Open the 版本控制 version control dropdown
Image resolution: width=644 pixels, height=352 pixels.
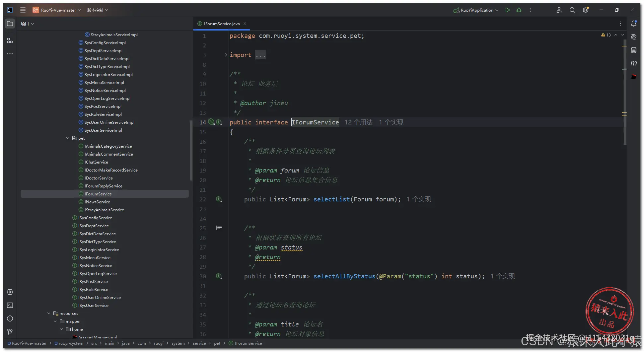click(x=98, y=10)
